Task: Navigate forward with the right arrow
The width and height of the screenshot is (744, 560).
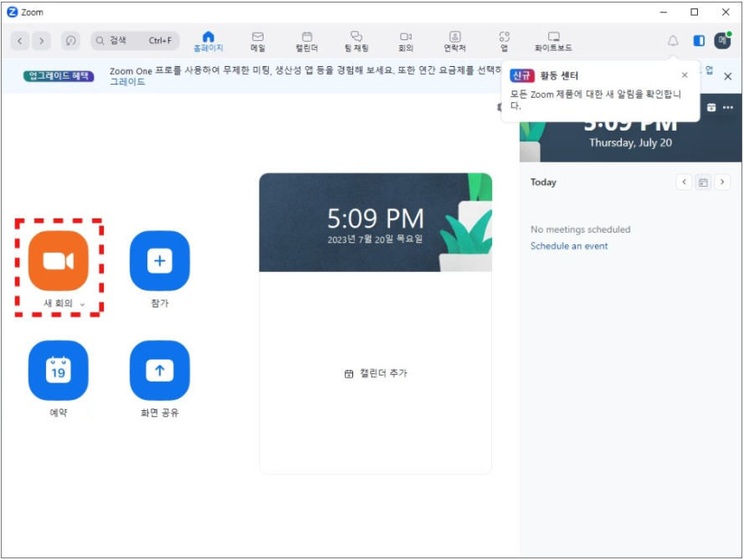Action: (x=42, y=41)
